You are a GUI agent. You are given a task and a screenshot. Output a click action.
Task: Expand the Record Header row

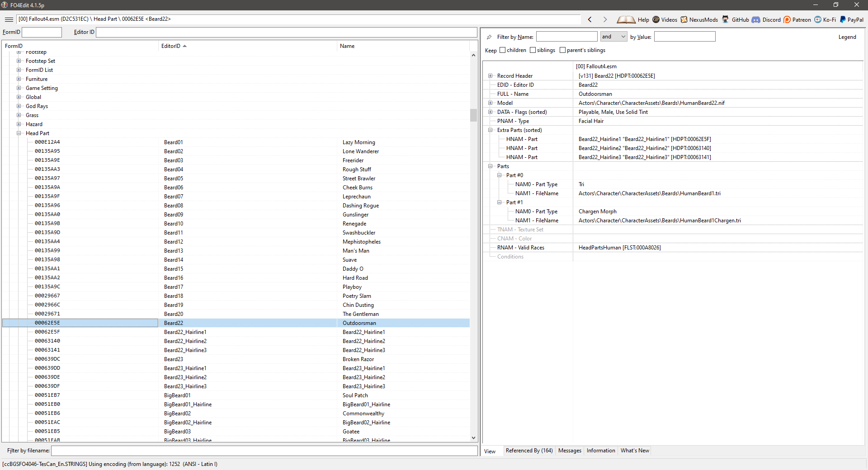[x=490, y=76]
